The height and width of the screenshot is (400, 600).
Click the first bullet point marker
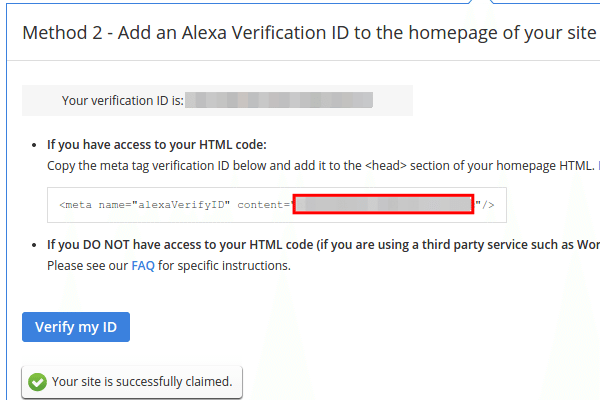(34, 145)
